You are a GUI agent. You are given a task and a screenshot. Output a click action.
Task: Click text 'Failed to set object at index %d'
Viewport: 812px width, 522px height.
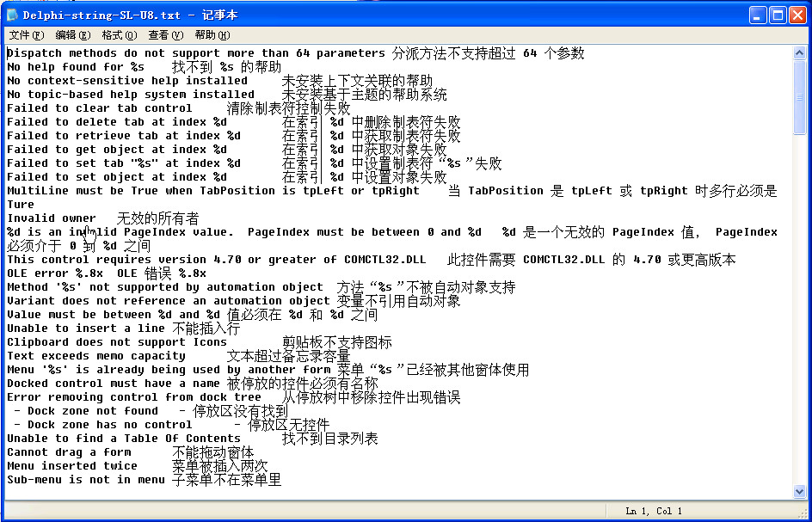(x=117, y=177)
